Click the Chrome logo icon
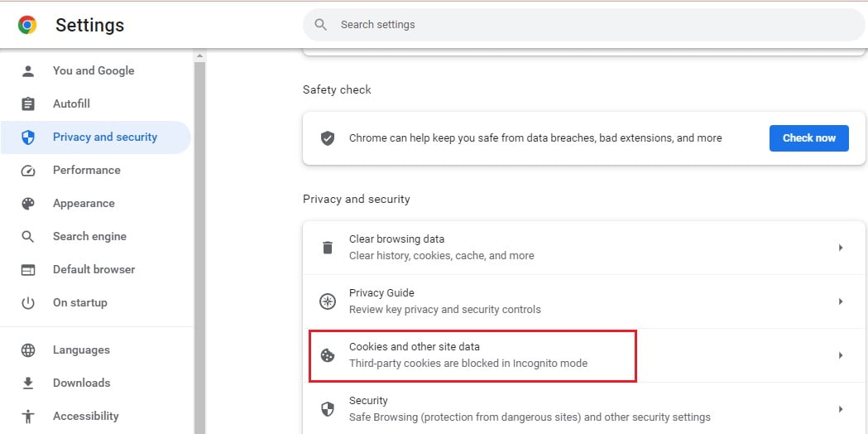This screenshot has height=434, width=868. click(27, 25)
